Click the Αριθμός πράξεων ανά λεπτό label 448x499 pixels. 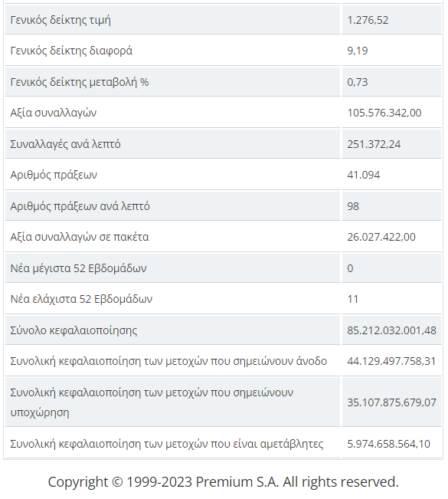[80, 206]
